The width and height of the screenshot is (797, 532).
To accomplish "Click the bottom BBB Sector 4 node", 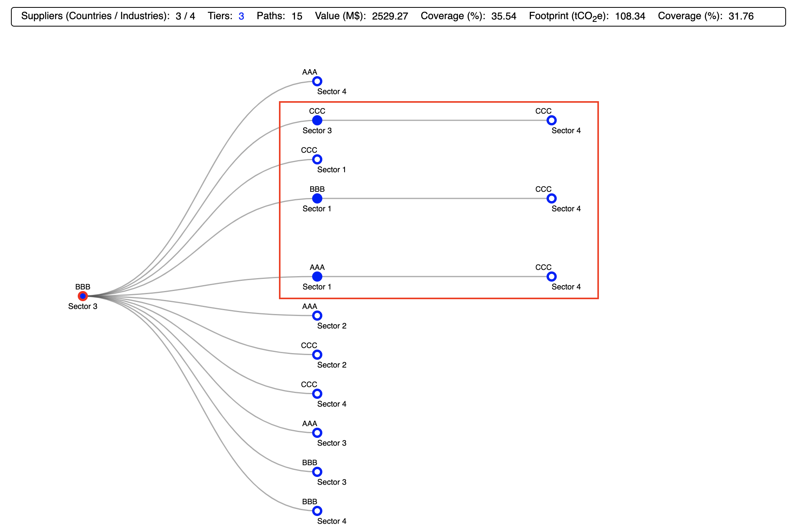I will click(317, 511).
